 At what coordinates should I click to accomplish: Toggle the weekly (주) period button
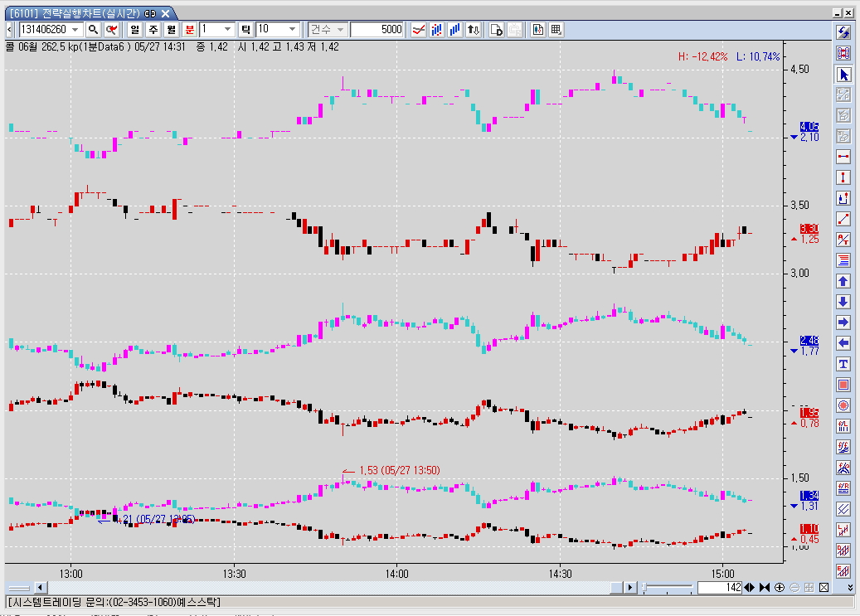pos(153,30)
